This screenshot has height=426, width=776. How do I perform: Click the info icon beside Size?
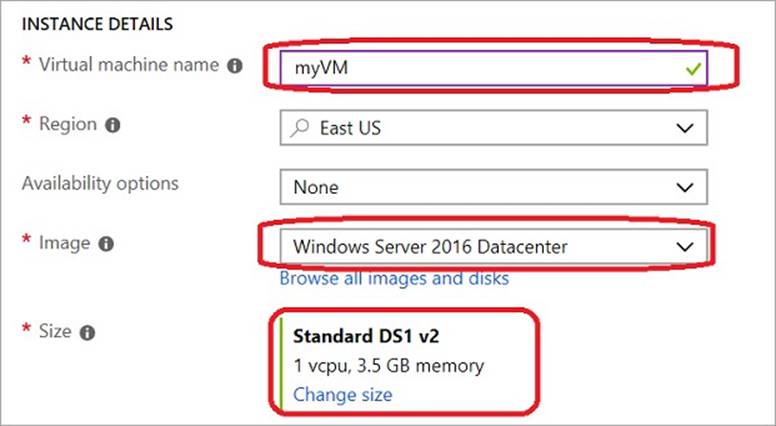(87, 333)
